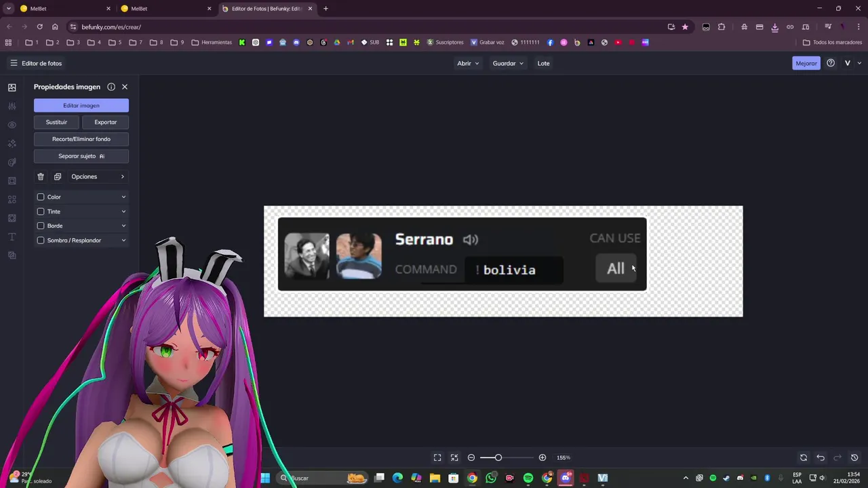This screenshot has height=488, width=868.
Task: Open the Graphics shapes icon in sidebar
Action: (x=12, y=199)
